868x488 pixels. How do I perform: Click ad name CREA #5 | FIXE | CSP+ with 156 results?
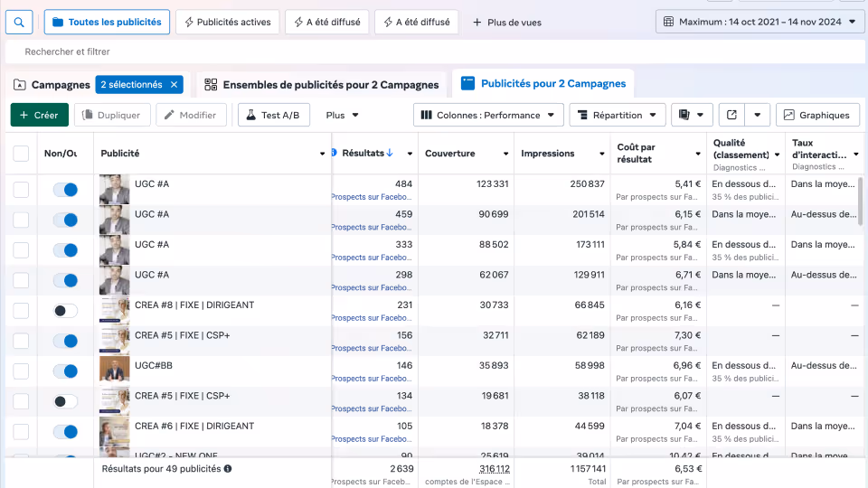pyautogui.click(x=182, y=335)
